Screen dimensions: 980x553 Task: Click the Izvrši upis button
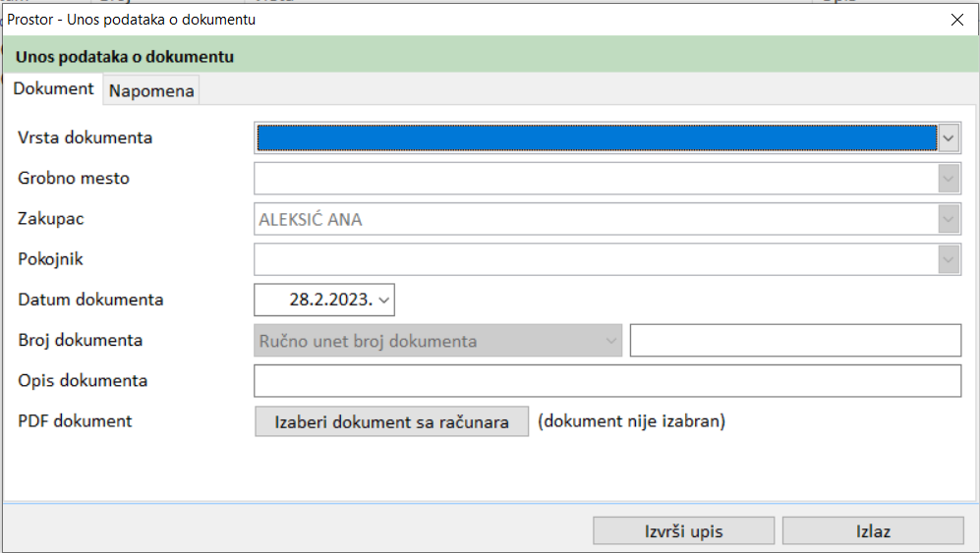pos(683,531)
